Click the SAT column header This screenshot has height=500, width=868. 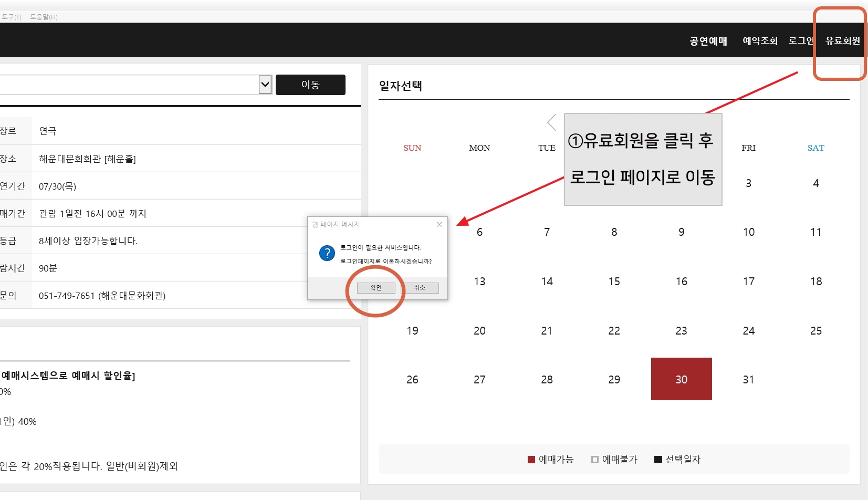pos(815,148)
